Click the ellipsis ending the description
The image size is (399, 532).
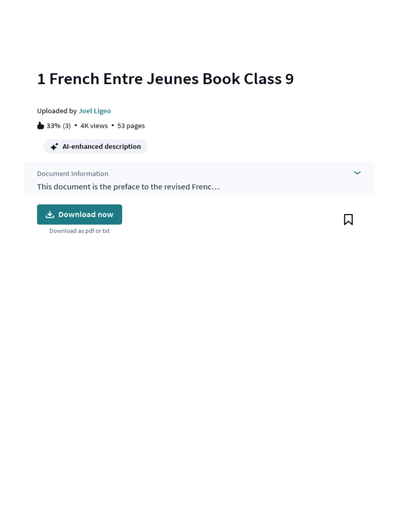click(x=217, y=187)
